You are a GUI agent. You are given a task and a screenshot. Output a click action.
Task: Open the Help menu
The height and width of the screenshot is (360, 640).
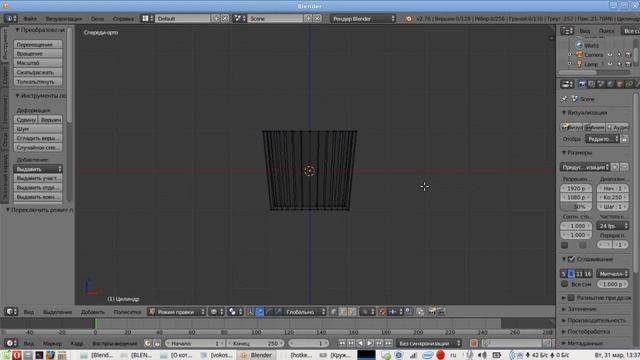click(123, 19)
